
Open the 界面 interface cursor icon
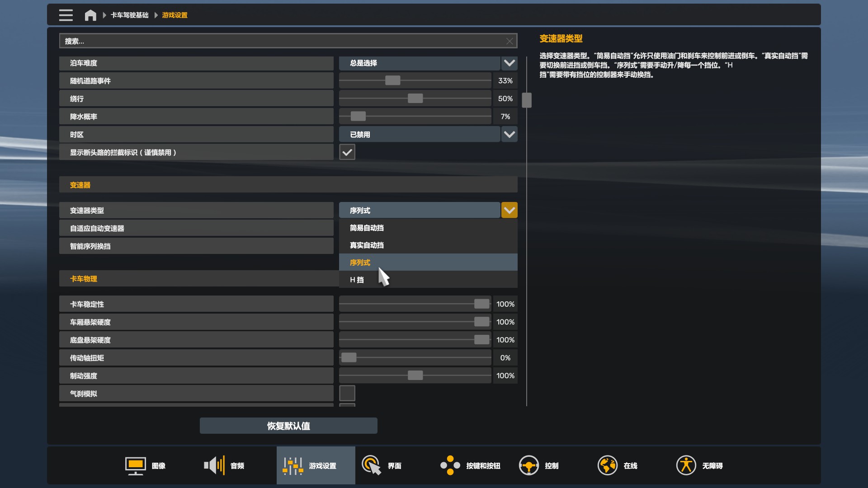click(x=372, y=465)
